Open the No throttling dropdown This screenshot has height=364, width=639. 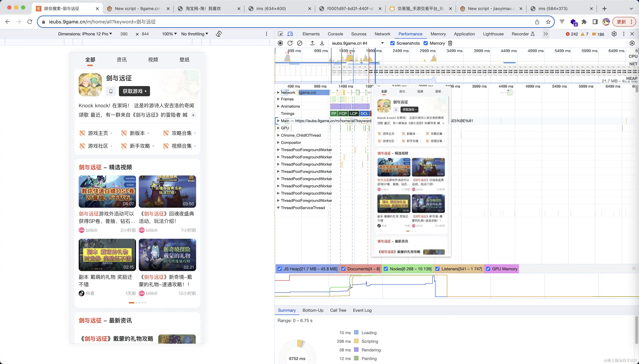(x=194, y=34)
